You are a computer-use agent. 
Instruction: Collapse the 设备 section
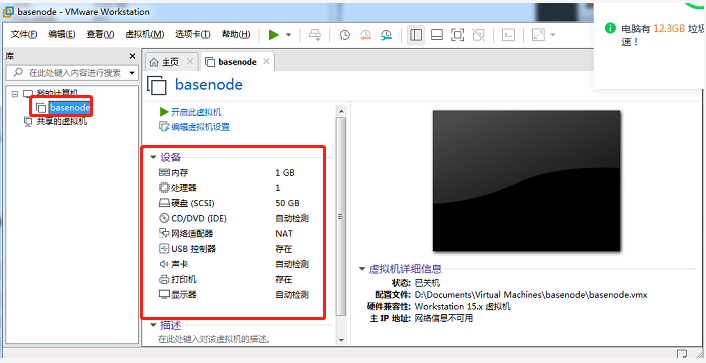click(154, 157)
